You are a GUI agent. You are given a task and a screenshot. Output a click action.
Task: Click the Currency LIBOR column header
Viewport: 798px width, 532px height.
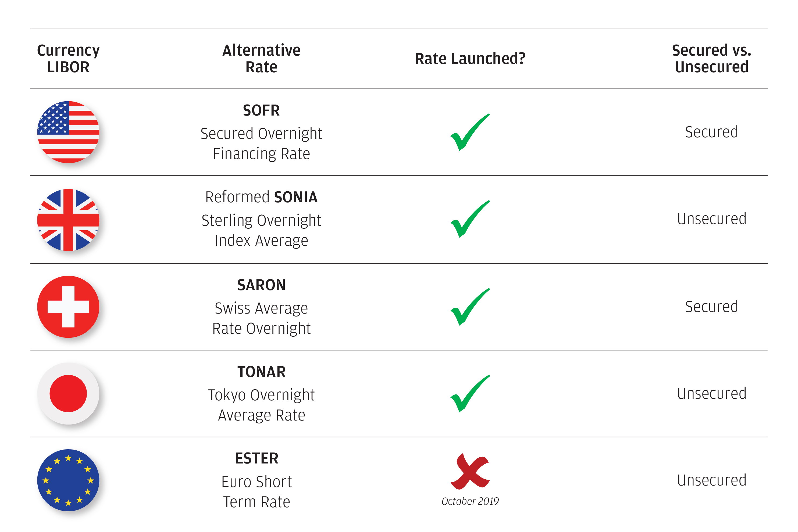(x=68, y=58)
